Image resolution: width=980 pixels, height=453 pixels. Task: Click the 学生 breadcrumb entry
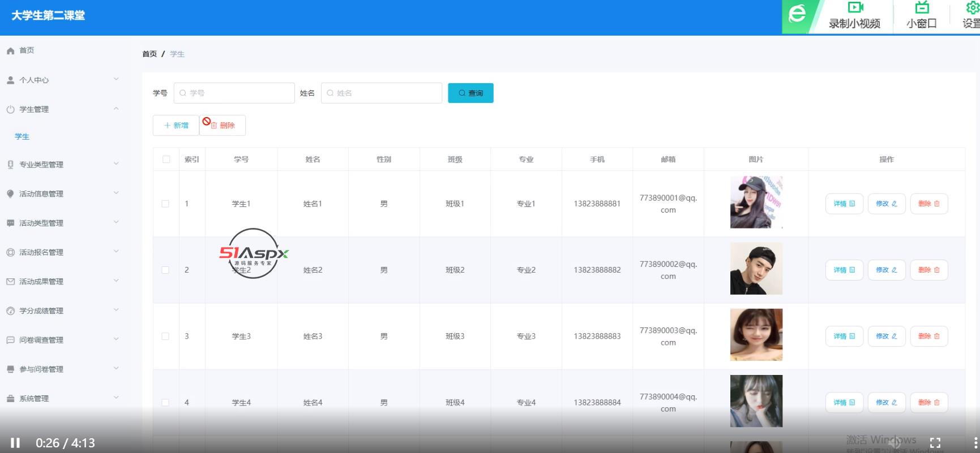[177, 54]
